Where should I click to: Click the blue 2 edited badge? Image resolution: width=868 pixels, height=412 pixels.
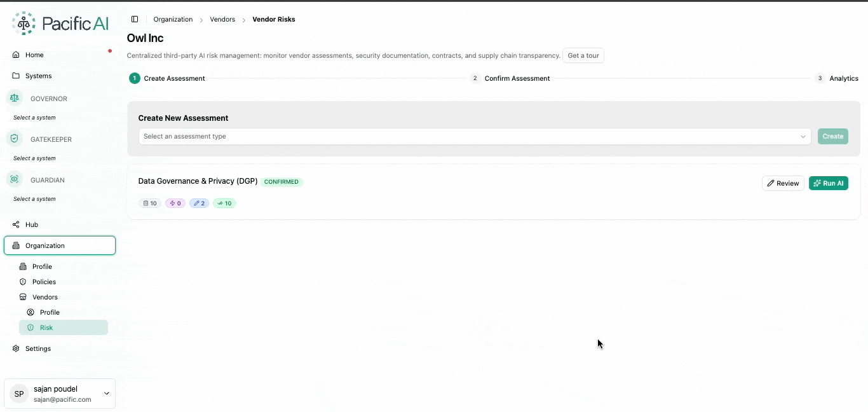[199, 203]
